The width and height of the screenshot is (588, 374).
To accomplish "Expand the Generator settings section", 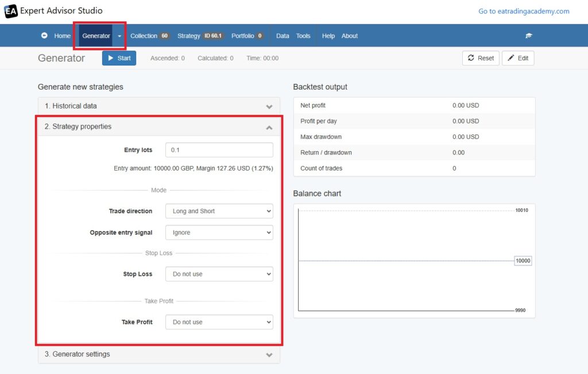I will coord(158,354).
